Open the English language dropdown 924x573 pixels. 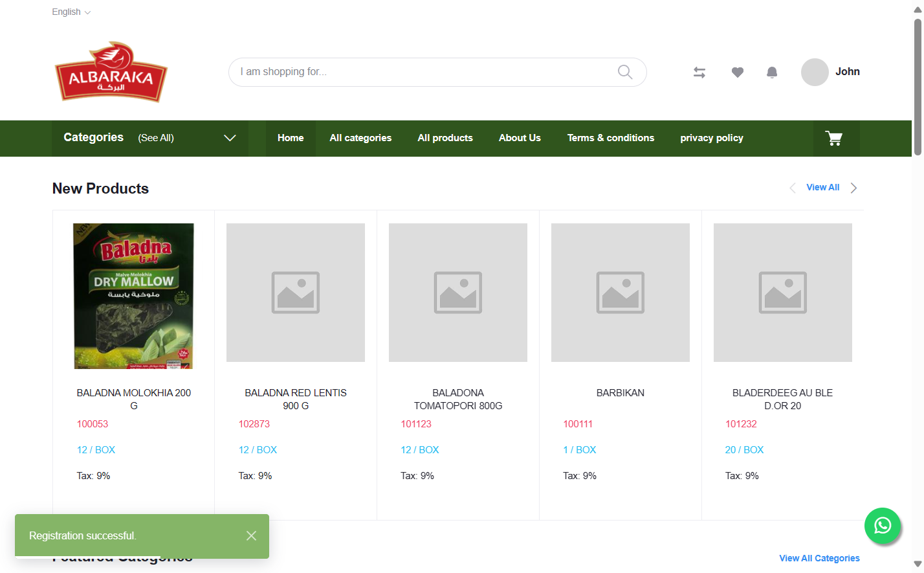tap(71, 12)
